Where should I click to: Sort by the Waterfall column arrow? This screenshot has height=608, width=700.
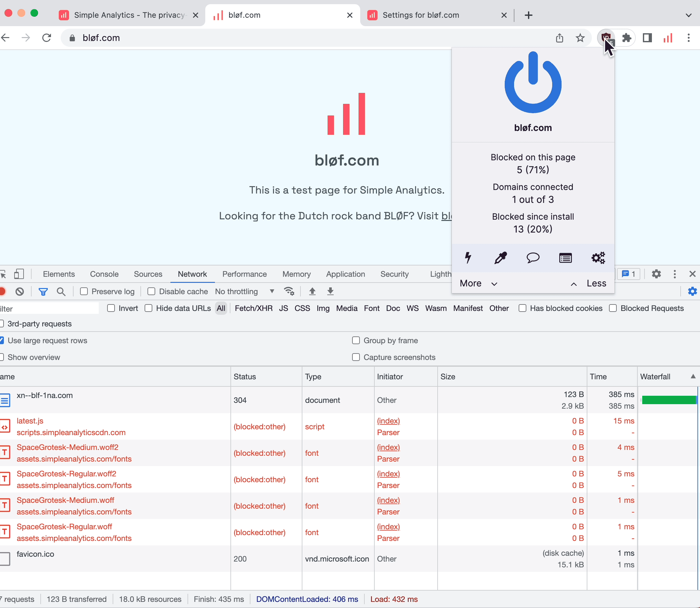(693, 376)
